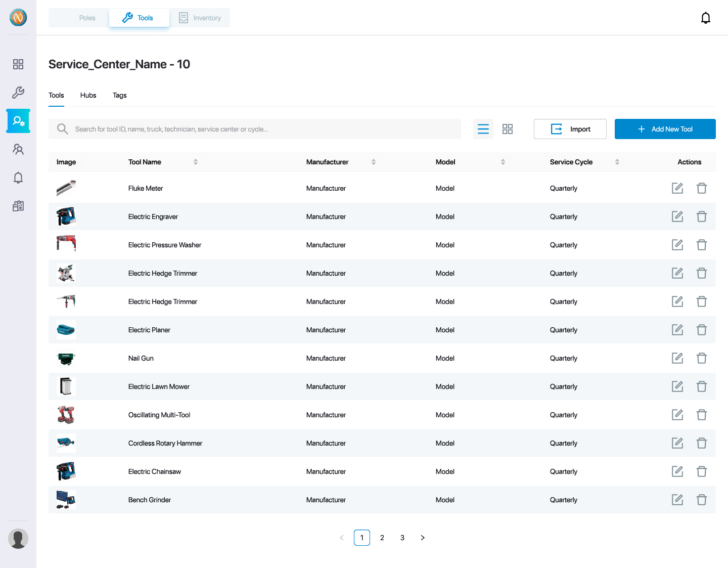Image resolution: width=728 pixels, height=568 pixels.
Task: Edit the Fluke Meter tool
Action: [677, 188]
